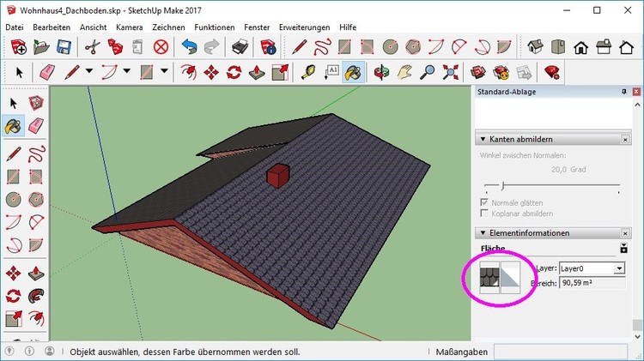Open the Fenster menu
Viewport: 644px width, 361px height.
257,27
